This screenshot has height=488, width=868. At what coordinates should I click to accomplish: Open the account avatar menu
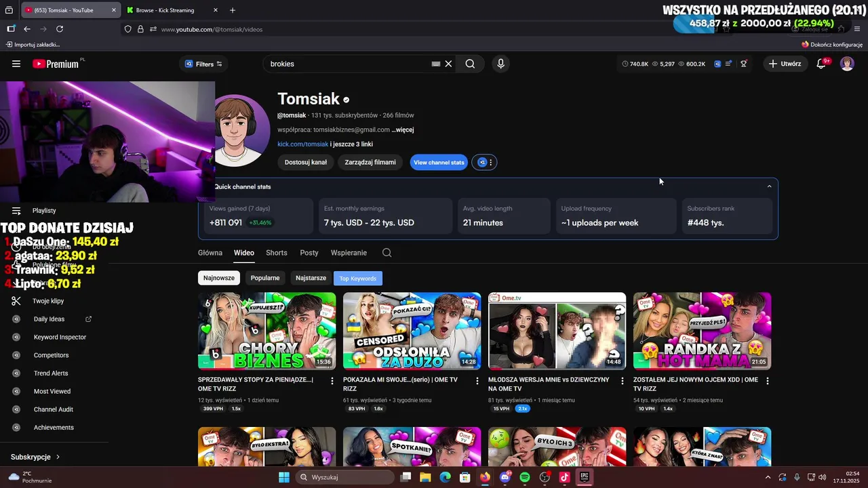click(x=847, y=64)
